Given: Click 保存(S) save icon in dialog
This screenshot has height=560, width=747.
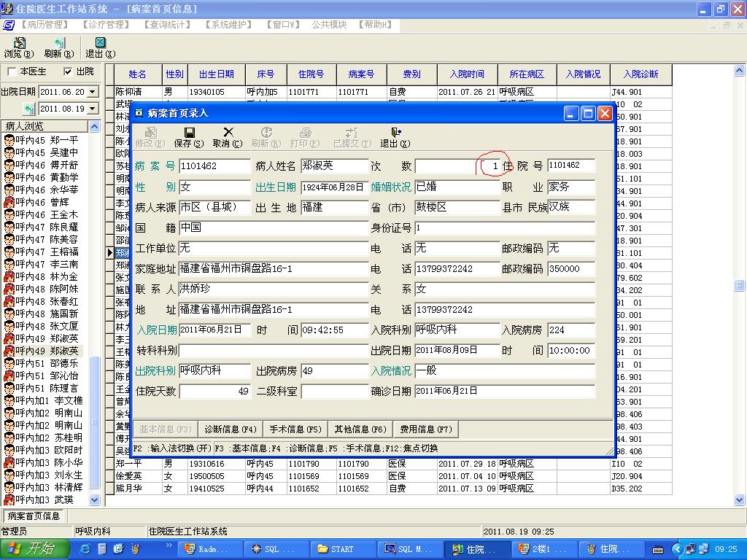Looking at the screenshot, I should [189, 137].
